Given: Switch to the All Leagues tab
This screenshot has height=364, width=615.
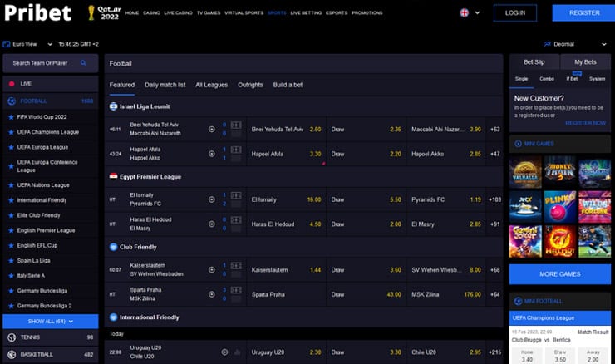Looking at the screenshot, I should click(211, 85).
